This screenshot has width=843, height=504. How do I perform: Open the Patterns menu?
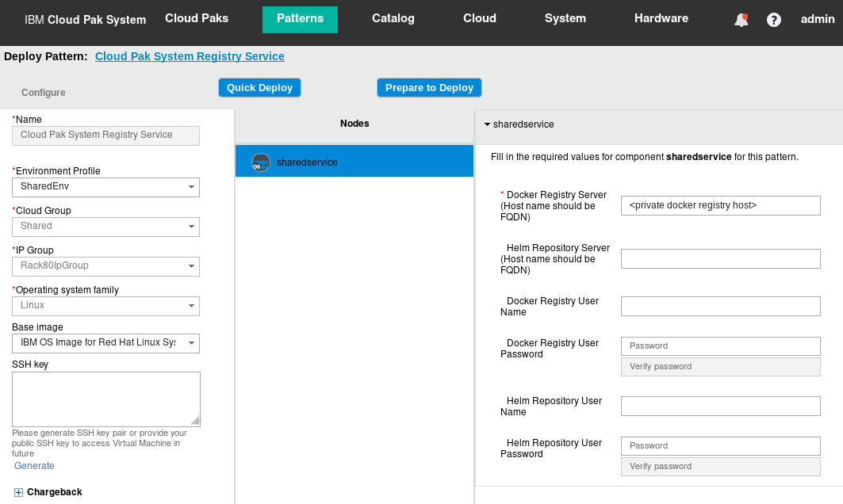click(300, 19)
